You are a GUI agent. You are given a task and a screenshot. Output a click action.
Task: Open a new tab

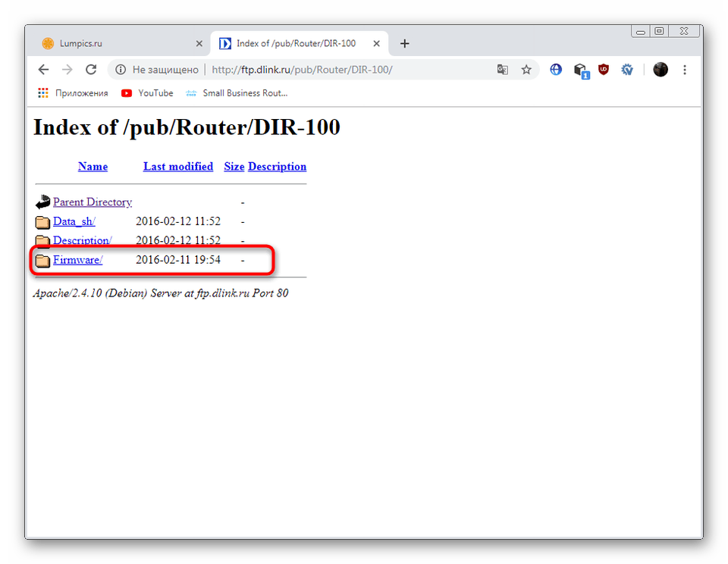(x=404, y=44)
